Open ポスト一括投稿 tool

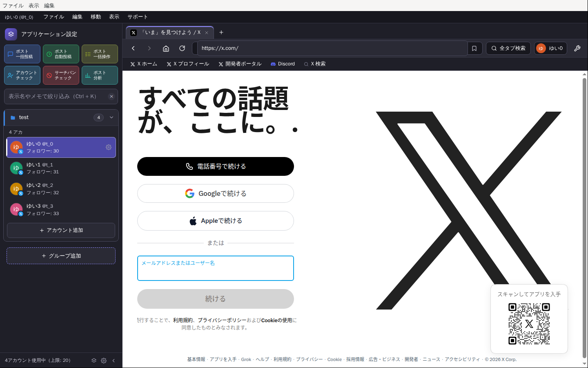point(22,54)
